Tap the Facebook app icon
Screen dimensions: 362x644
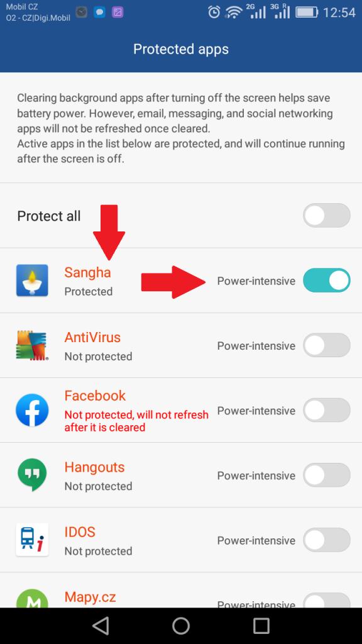tap(32, 410)
